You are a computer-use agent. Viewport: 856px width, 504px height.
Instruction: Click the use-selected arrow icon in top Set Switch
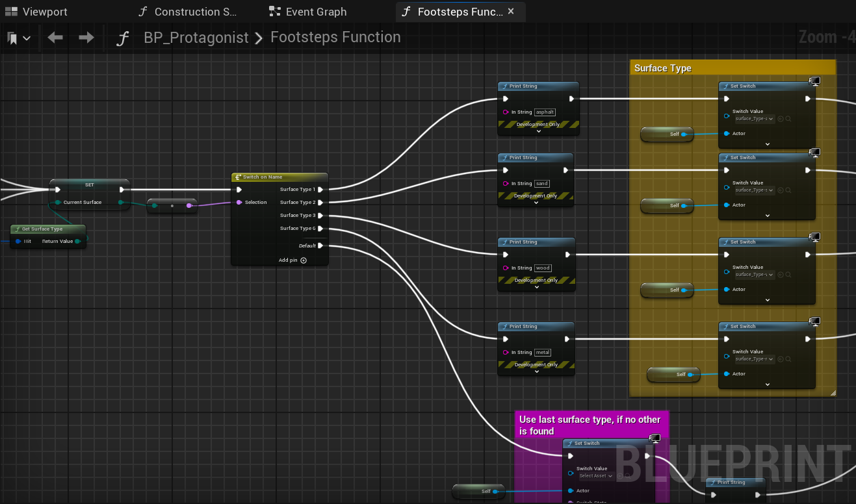781,119
